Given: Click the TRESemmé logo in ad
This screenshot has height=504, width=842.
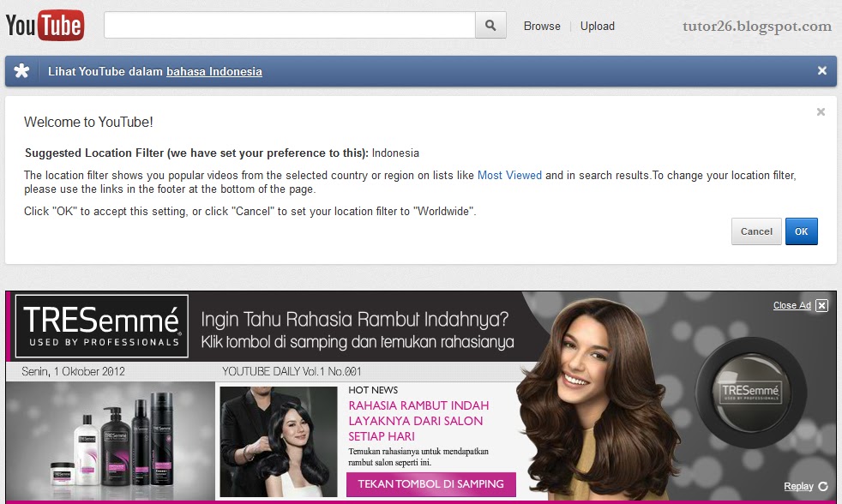Looking at the screenshot, I should click(x=102, y=326).
